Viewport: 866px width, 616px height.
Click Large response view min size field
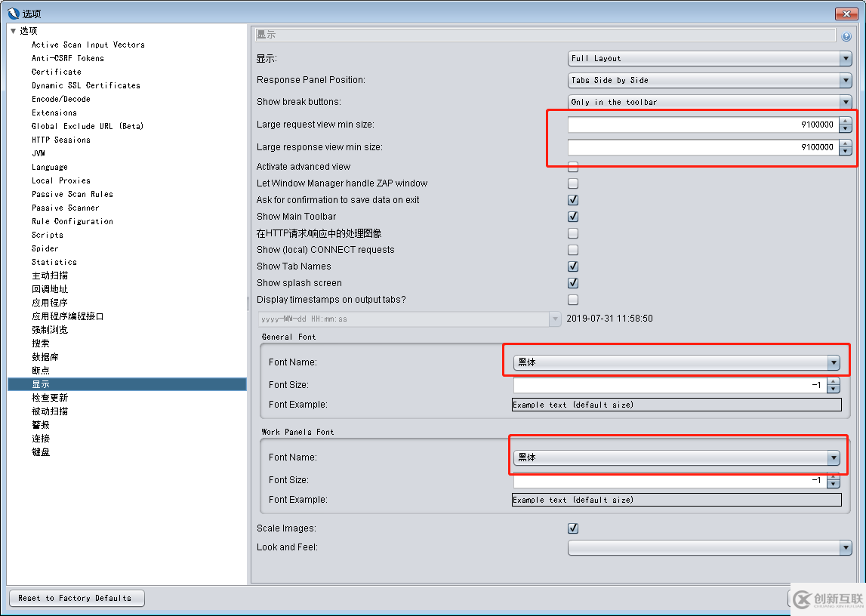702,147
